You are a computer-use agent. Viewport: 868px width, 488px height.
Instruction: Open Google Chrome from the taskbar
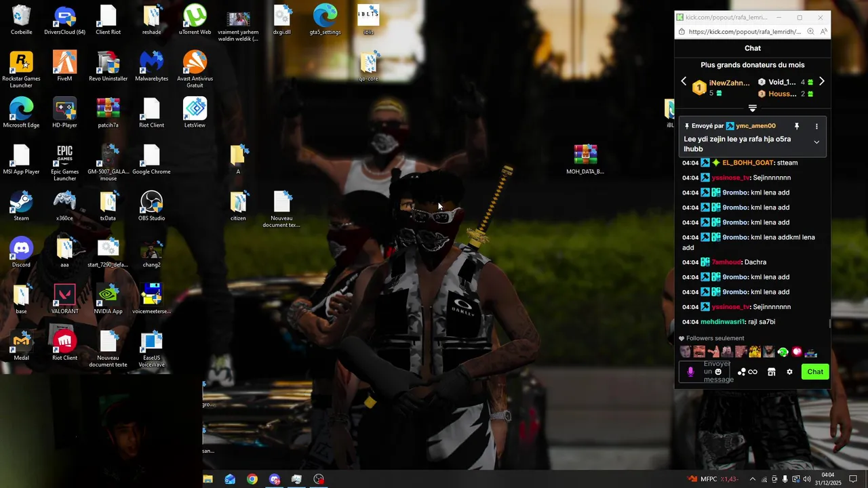click(x=252, y=479)
